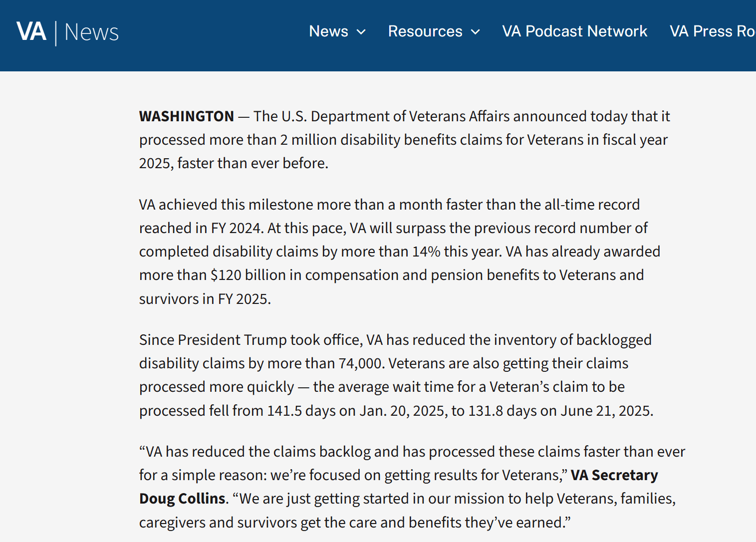This screenshot has height=542, width=756.
Task: Click the News wordmark beside the VA logo
Action: pos(91,31)
